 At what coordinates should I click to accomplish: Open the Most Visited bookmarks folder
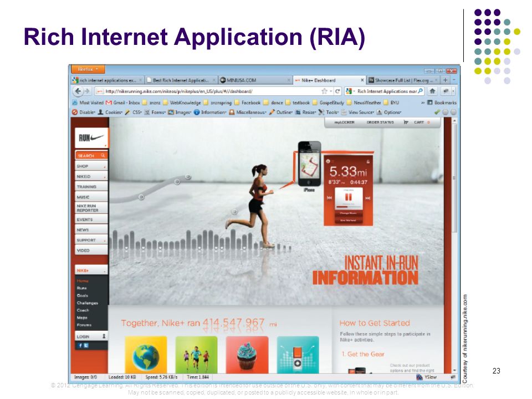(x=88, y=103)
